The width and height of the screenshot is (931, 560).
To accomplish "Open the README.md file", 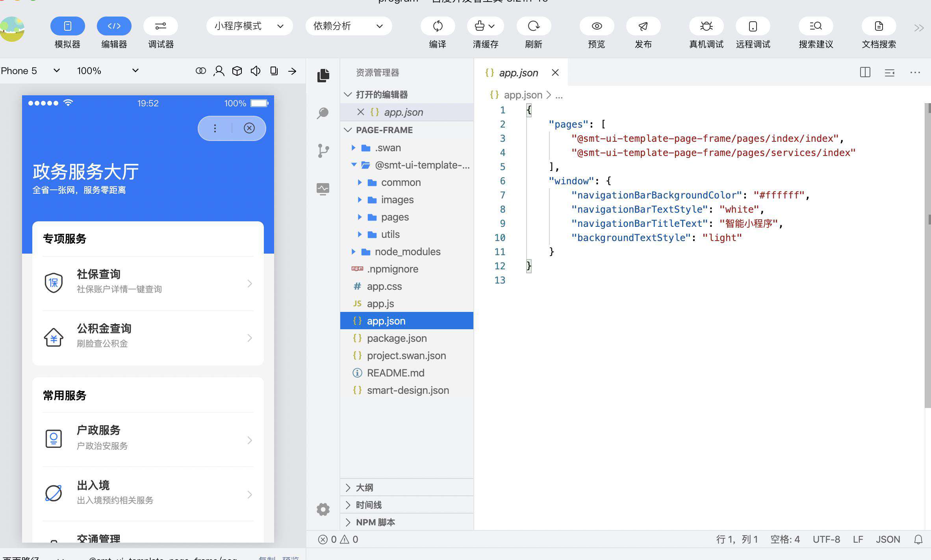I will [407, 373].
